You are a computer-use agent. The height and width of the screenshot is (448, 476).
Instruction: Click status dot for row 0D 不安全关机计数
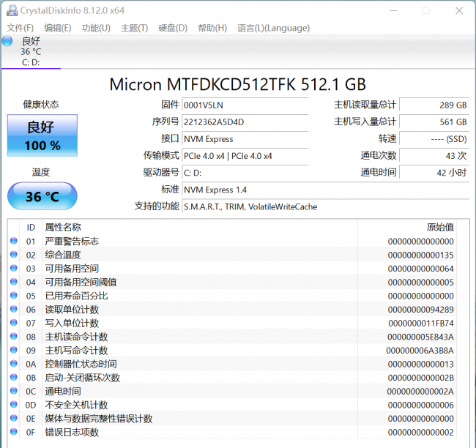click(14, 405)
